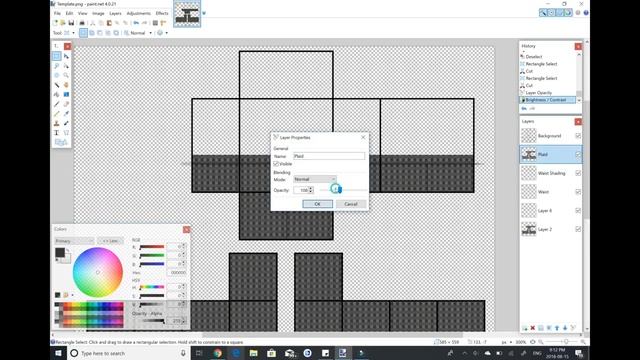Open the Image menu
The image size is (640, 360).
[x=98, y=13]
